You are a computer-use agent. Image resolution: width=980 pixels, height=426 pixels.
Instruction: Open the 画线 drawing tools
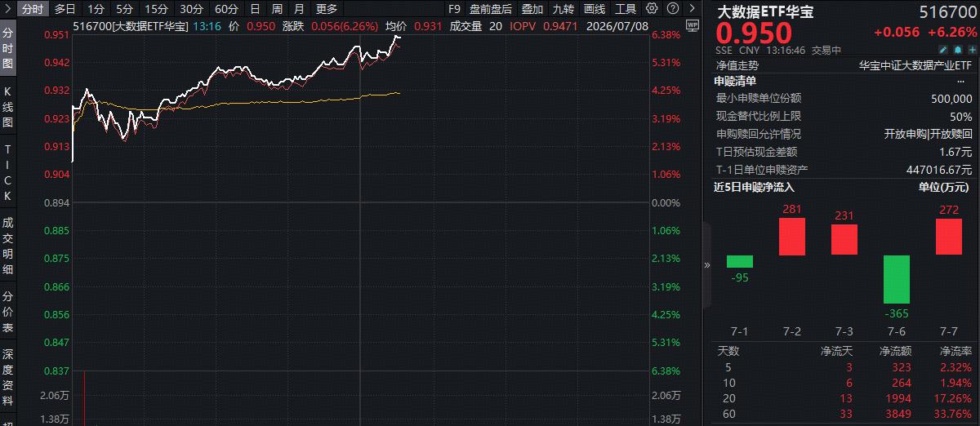point(595,9)
